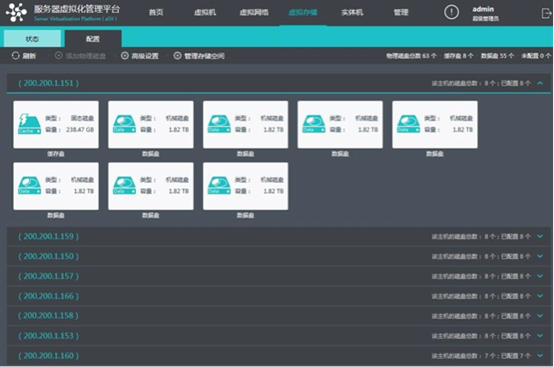Screen dimensions: 554x367
Task: Click the (200.200.1.150) host address
Action: pos(48,256)
